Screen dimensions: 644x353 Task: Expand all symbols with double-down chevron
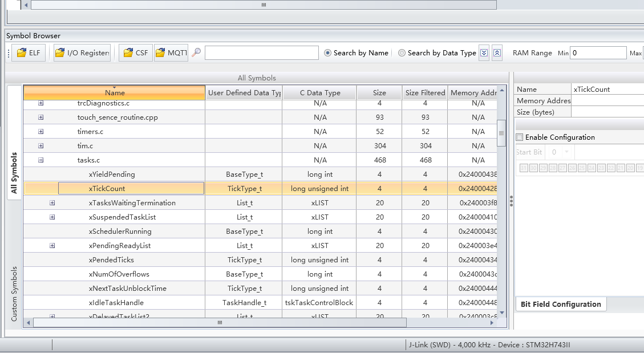(x=484, y=53)
